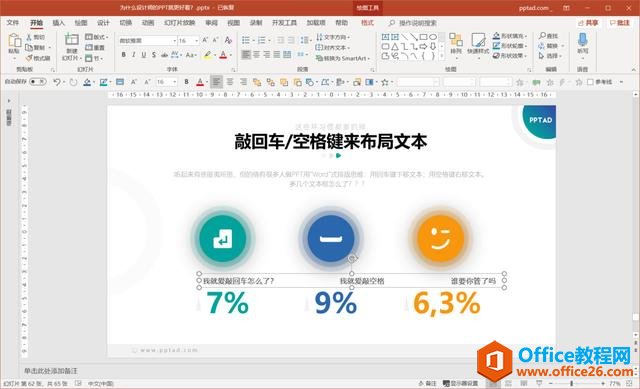This screenshot has height=389, width=640.
Task: Adjust the zoom slider in status bar
Action: click(x=571, y=384)
